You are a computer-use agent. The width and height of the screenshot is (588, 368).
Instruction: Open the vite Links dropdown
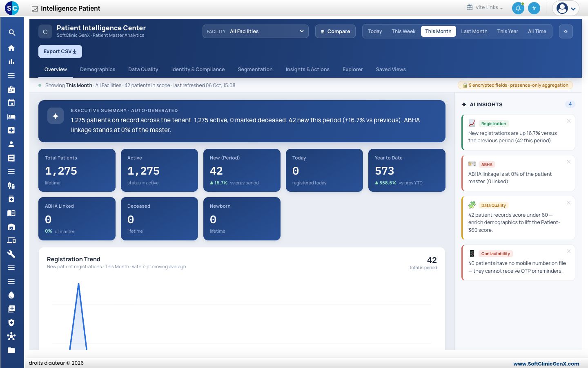click(x=485, y=7)
